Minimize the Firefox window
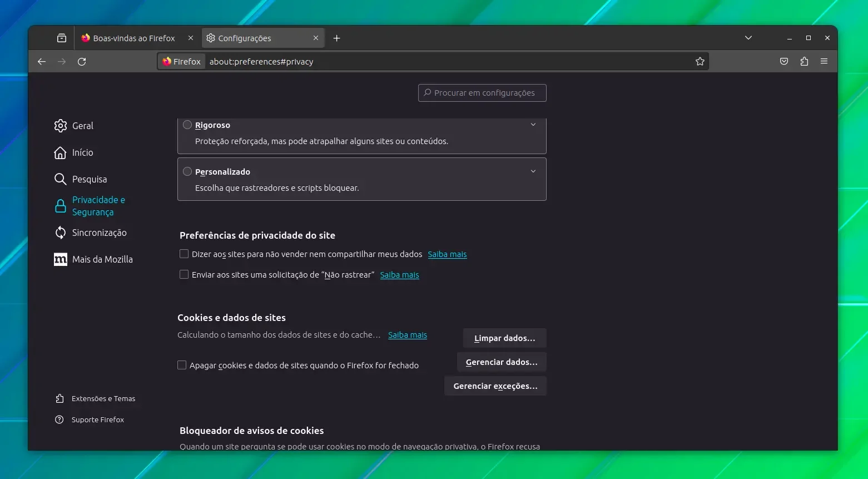The width and height of the screenshot is (868, 479). click(x=790, y=38)
